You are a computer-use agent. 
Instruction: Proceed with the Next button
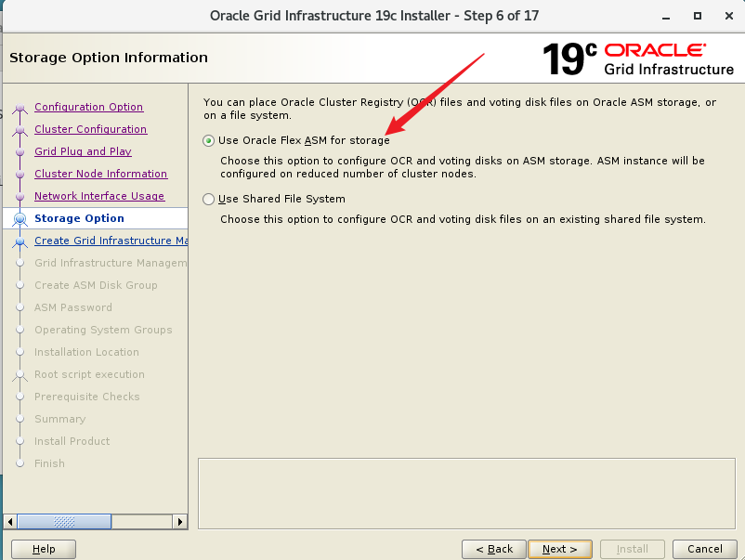coord(560,549)
